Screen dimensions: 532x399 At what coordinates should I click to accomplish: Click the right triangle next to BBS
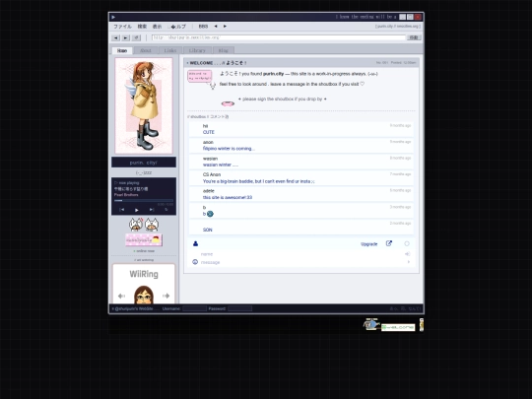tap(225, 27)
